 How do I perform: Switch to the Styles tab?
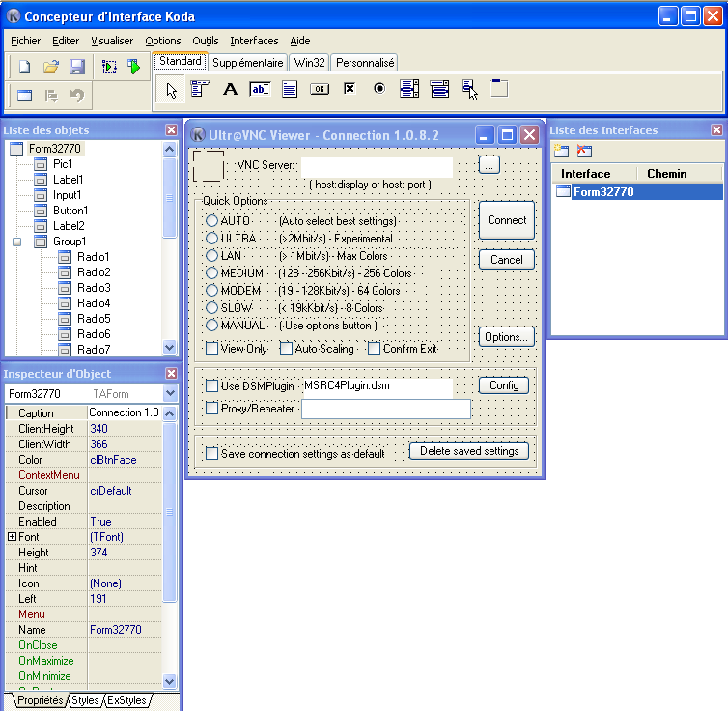[x=85, y=700]
